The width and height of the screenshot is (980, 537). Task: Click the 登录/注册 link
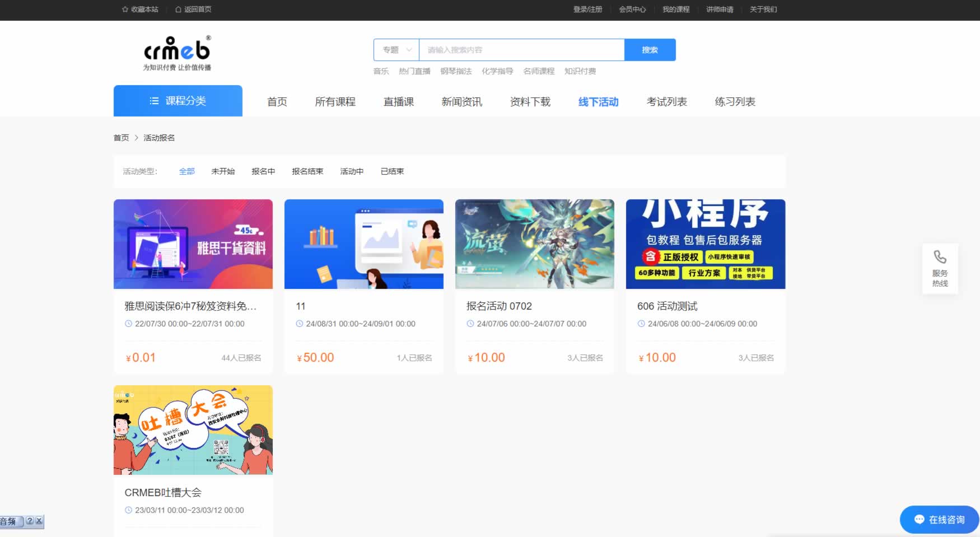click(x=587, y=10)
